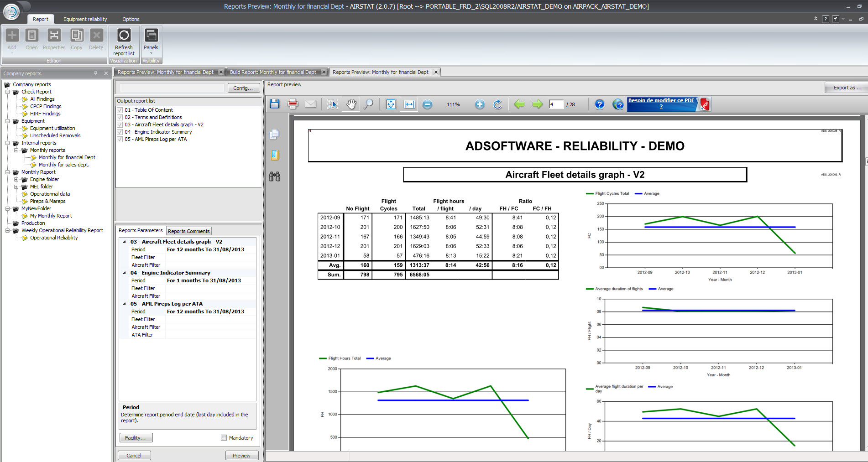The height and width of the screenshot is (462, 868).
Task: Open the magnifying glass zoom tool
Action: coord(368,104)
